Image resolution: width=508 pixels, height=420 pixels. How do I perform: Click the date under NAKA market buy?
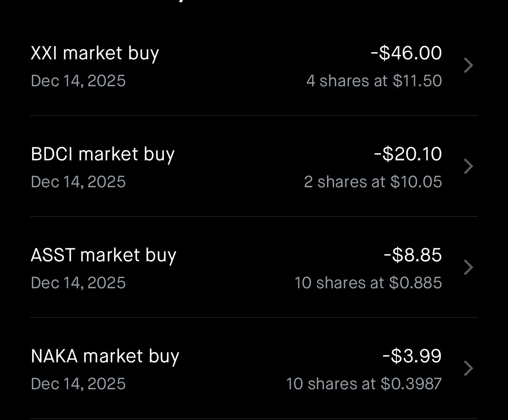[78, 384]
